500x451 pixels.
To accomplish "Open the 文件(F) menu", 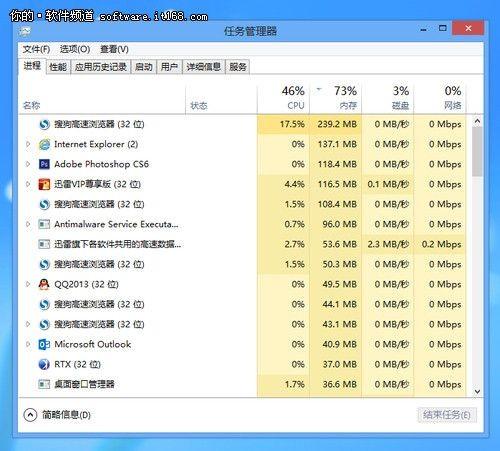I will [36, 49].
